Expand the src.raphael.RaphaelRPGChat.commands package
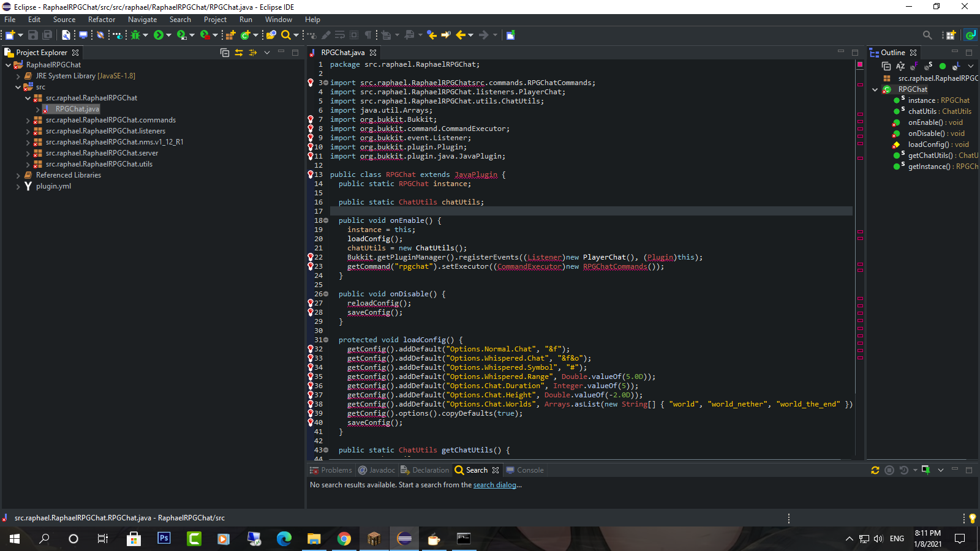Image resolution: width=980 pixels, height=551 pixels. point(28,121)
